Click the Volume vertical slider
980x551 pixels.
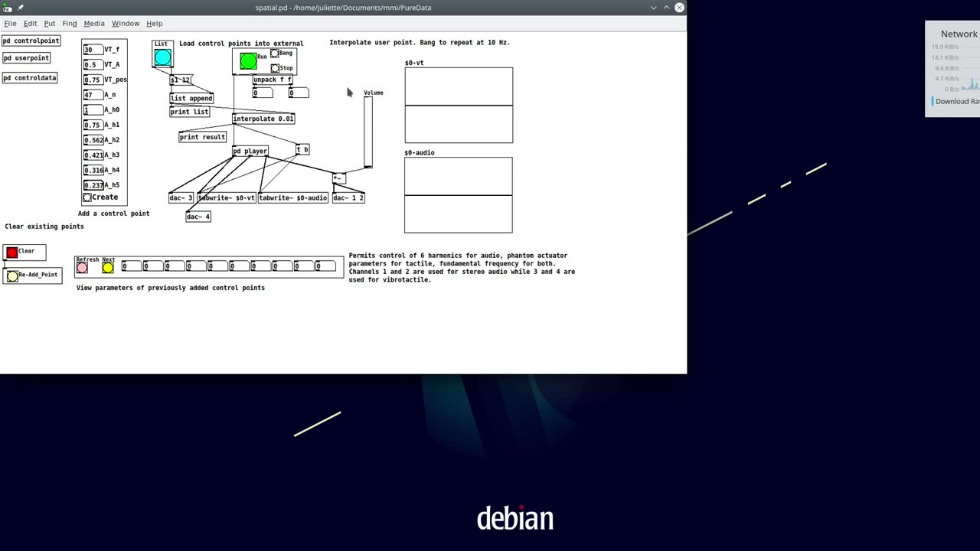tap(368, 132)
